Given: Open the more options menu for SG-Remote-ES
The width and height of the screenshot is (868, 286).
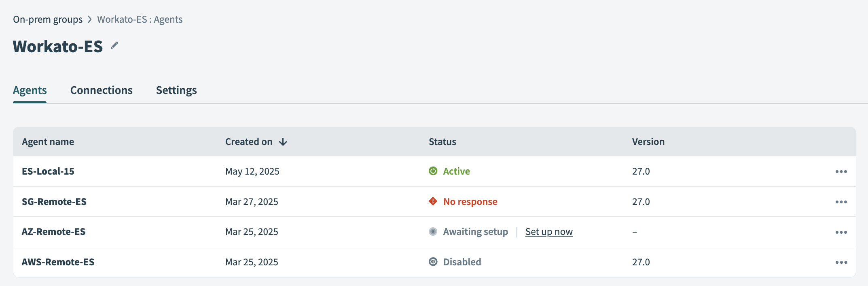Looking at the screenshot, I should click(x=841, y=202).
